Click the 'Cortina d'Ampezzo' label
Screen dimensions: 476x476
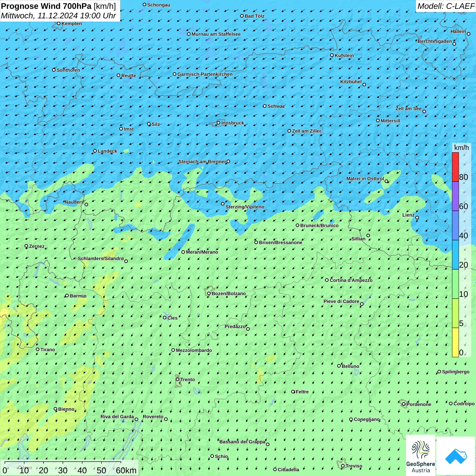(x=351, y=280)
